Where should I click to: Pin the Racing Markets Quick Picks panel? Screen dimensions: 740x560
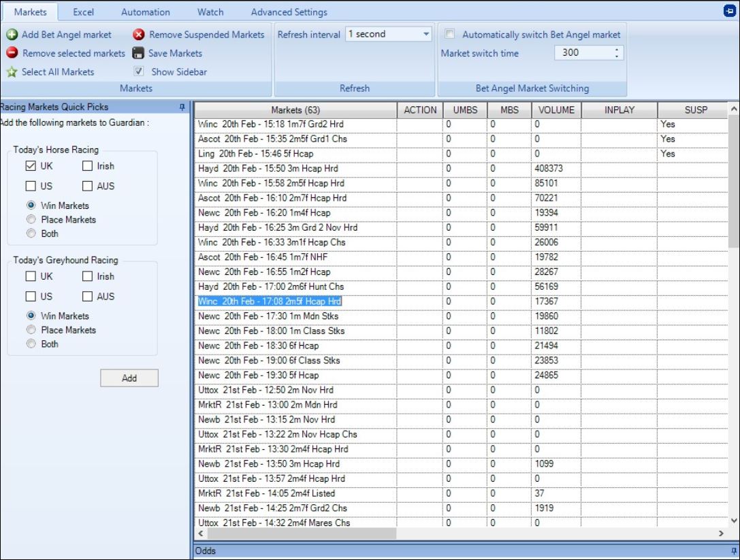182,107
